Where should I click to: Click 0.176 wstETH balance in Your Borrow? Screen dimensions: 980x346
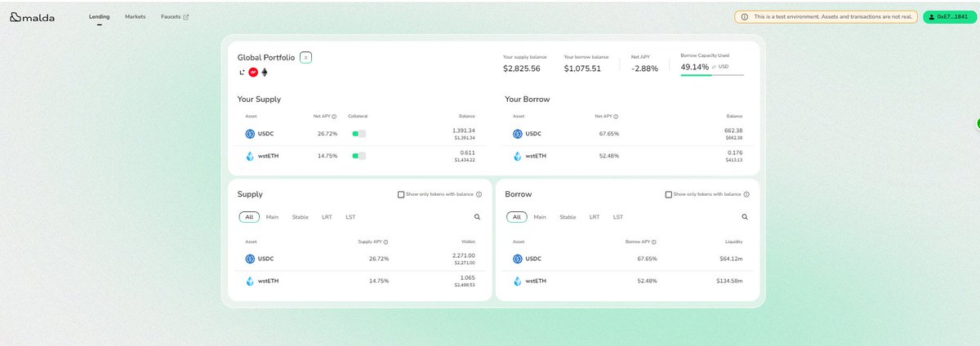[736, 153]
